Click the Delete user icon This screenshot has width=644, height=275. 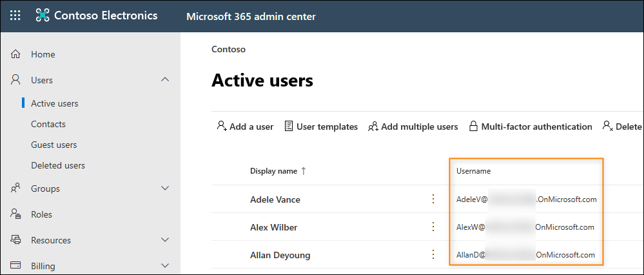pos(608,126)
